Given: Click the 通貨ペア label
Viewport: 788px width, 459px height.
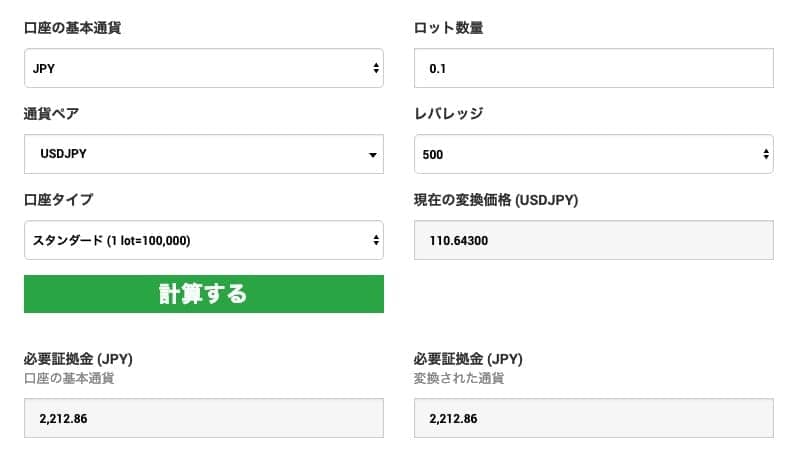Looking at the screenshot, I should click(x=51, y=114).
